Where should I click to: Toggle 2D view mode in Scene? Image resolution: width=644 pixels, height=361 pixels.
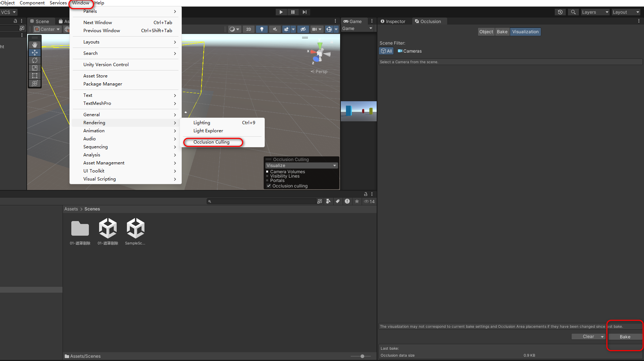(249, 29)
